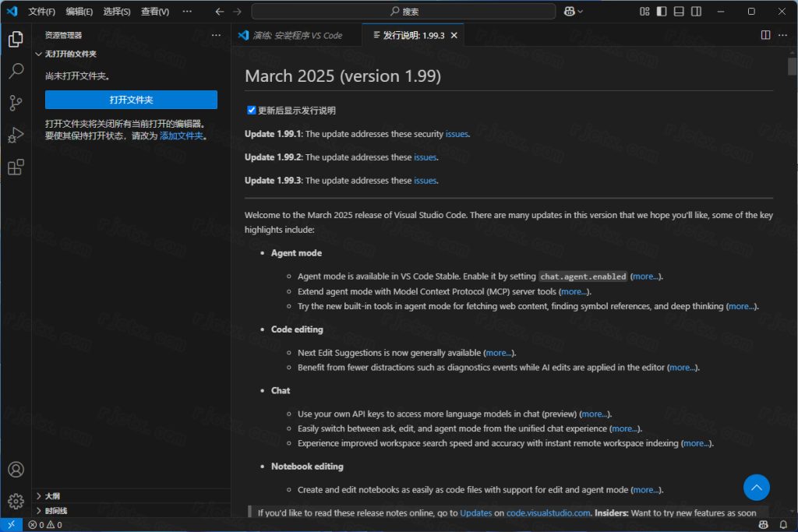This screenshot has width=798, height=532.
Task: Open more link for notebooks editing
Action: point(646,490)
